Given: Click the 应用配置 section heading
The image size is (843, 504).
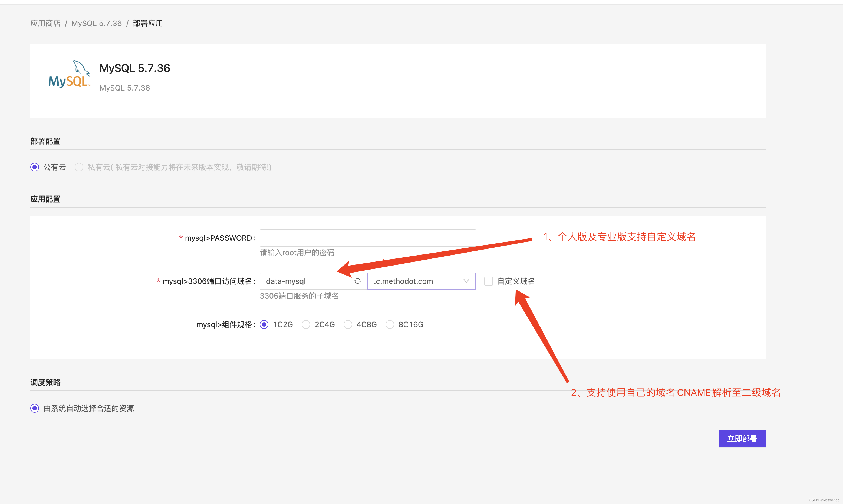Looking at the screenshot, I should tap(45, 199).
